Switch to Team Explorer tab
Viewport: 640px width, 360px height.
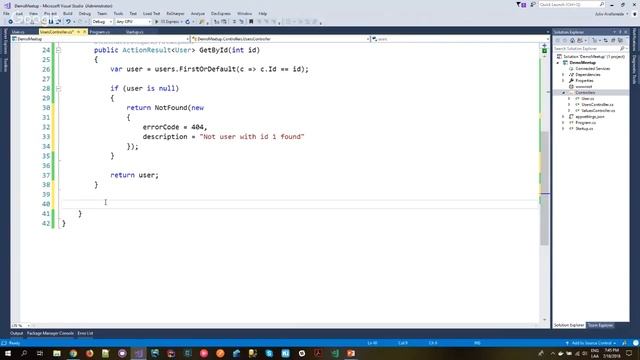pyautogui.click(x=600, y=325)
